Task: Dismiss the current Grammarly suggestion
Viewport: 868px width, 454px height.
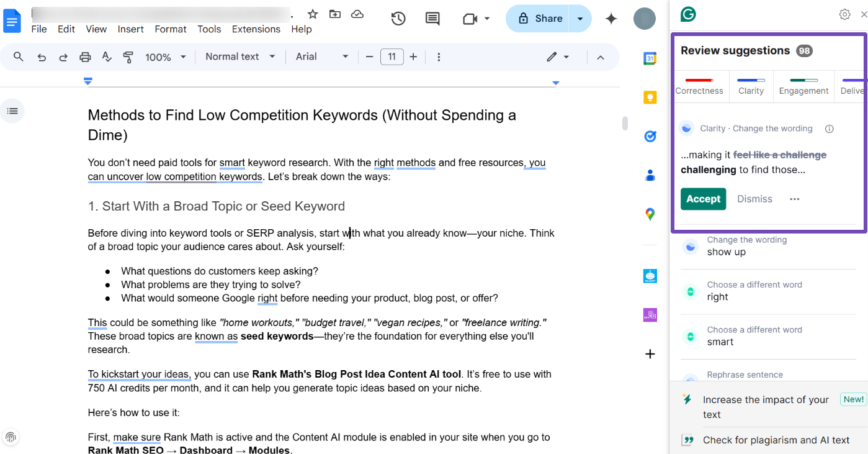Action: [754, 199]
